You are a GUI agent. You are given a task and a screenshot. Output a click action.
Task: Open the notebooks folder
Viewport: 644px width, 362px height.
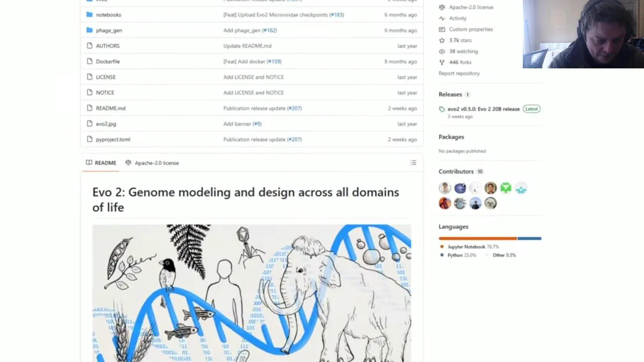coord(108,15)
